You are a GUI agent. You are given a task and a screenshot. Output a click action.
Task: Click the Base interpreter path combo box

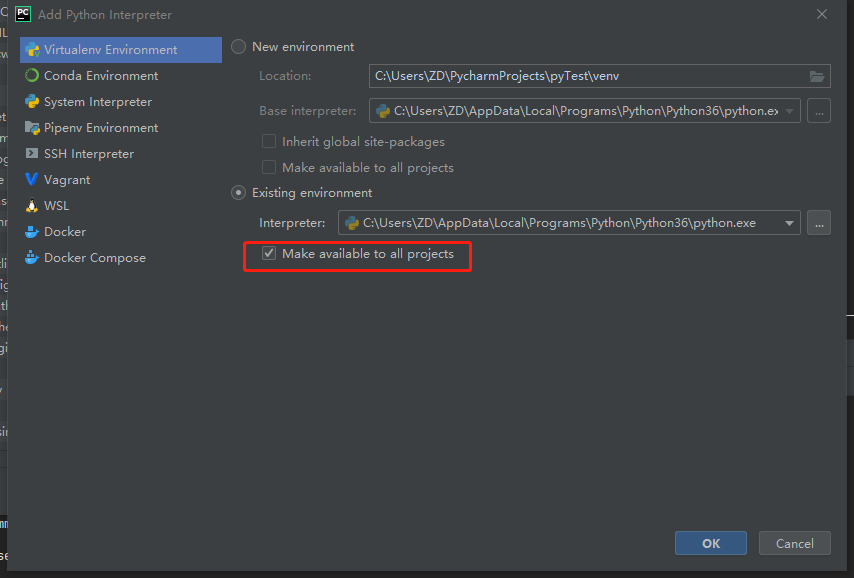(x=585, y=111)
